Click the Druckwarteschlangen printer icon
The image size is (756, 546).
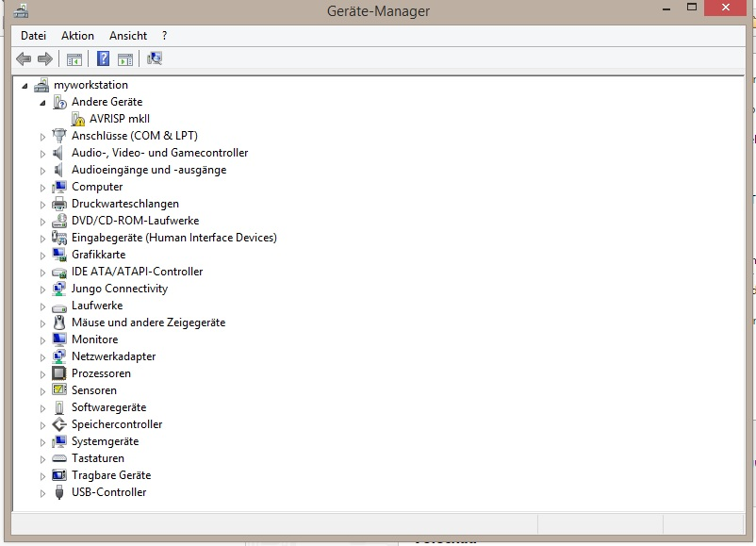point(59,204)
